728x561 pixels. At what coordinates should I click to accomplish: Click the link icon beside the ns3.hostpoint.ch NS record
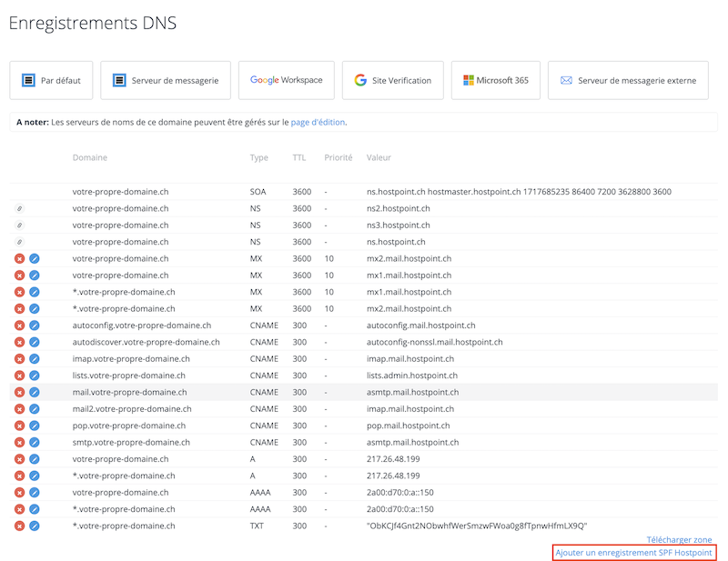pos(19,225)
